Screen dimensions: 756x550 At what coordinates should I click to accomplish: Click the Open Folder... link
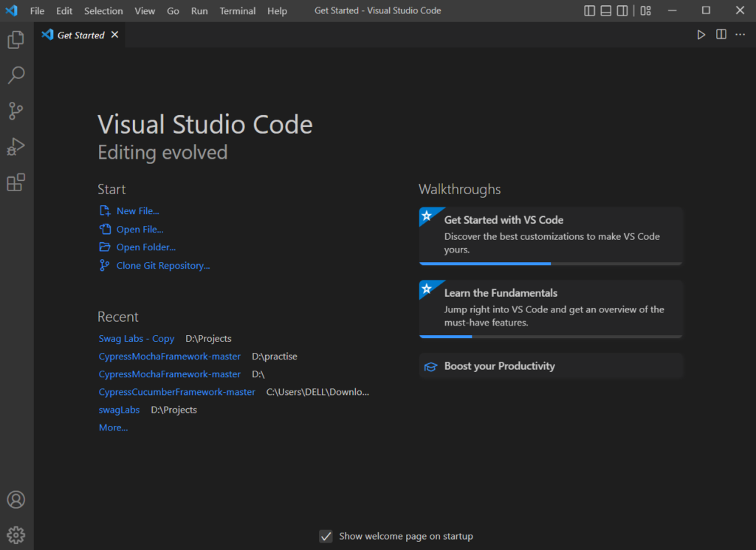click(x=146, y=247)
